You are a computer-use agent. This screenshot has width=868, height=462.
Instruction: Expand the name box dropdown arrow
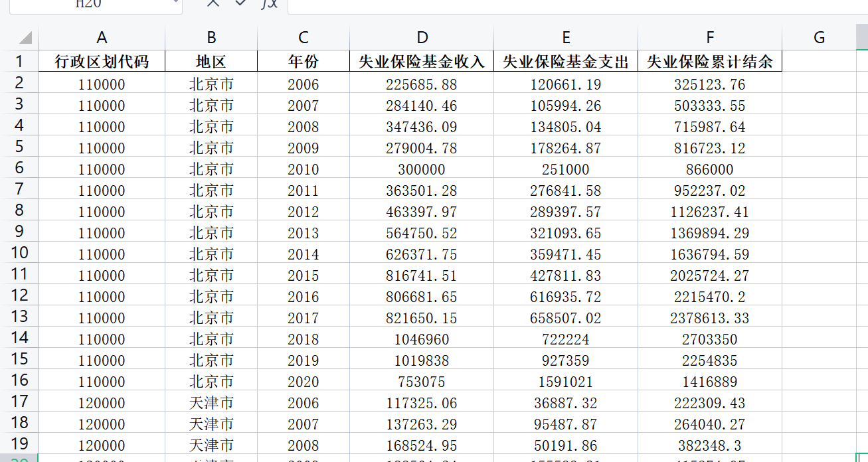tap(176, 3)
